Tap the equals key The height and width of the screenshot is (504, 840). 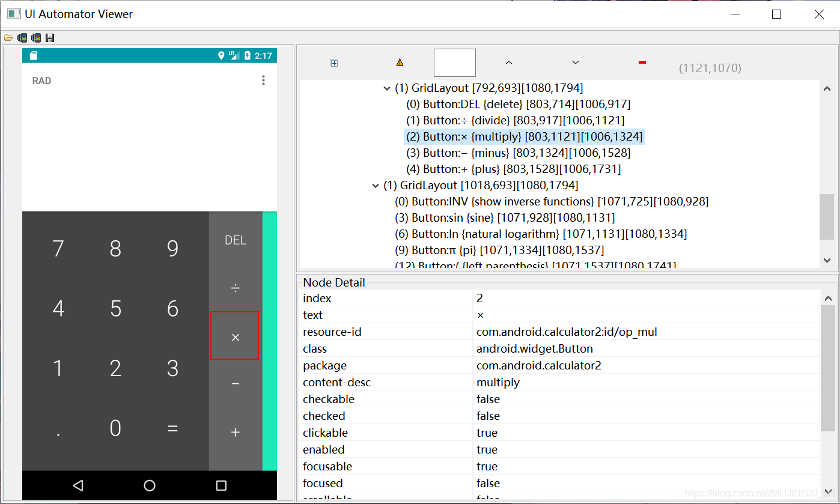tap(172, 428)
